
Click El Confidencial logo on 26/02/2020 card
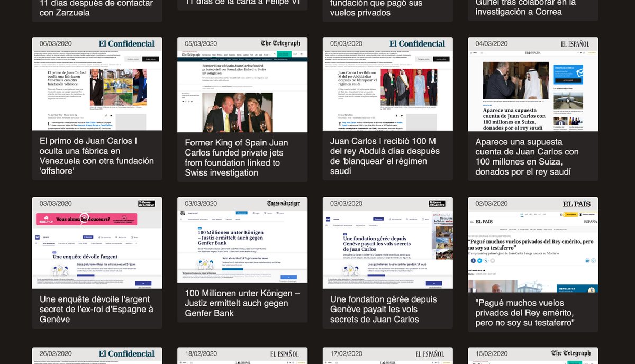(x=126, y=353)
